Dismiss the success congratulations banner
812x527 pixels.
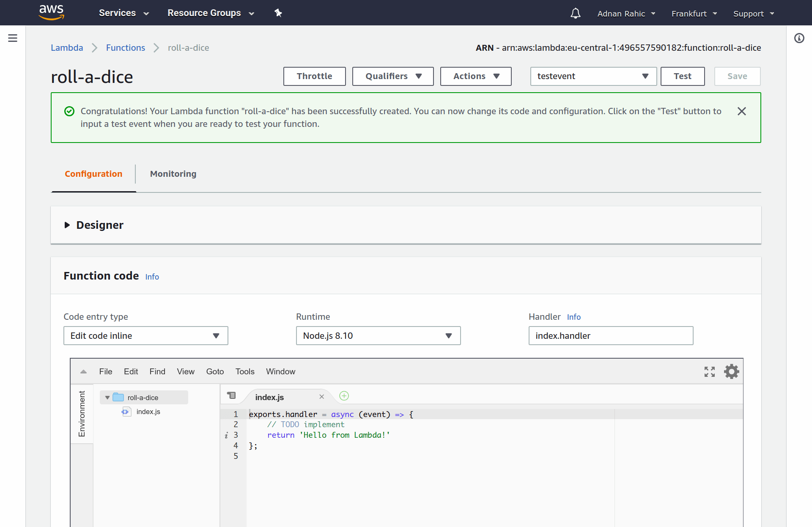point(742,111)
